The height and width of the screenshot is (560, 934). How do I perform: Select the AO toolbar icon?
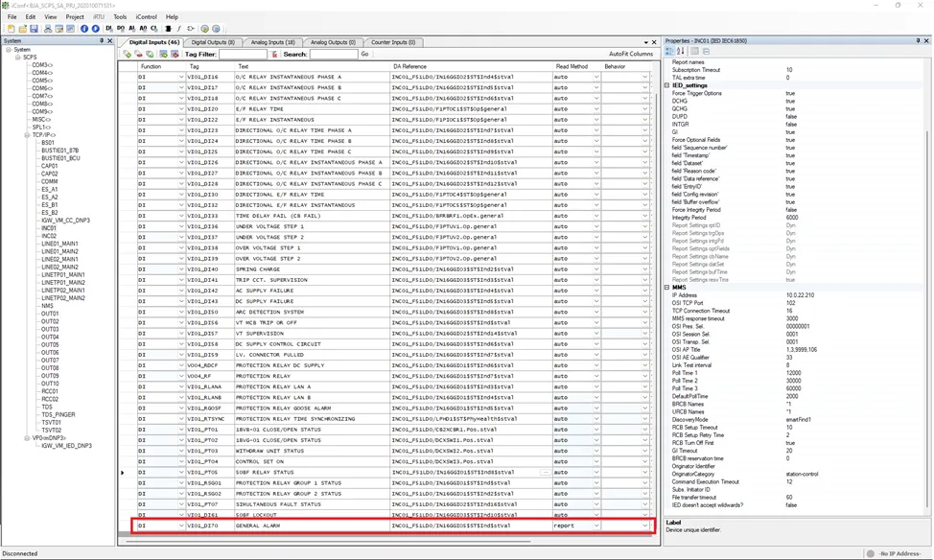coord(143,28)
